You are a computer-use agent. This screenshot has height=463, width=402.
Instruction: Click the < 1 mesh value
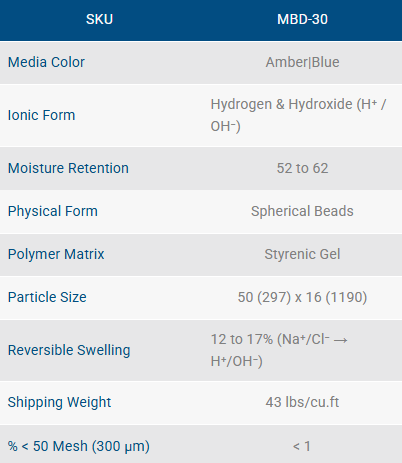pyautogui.click(x=302, y=446)
